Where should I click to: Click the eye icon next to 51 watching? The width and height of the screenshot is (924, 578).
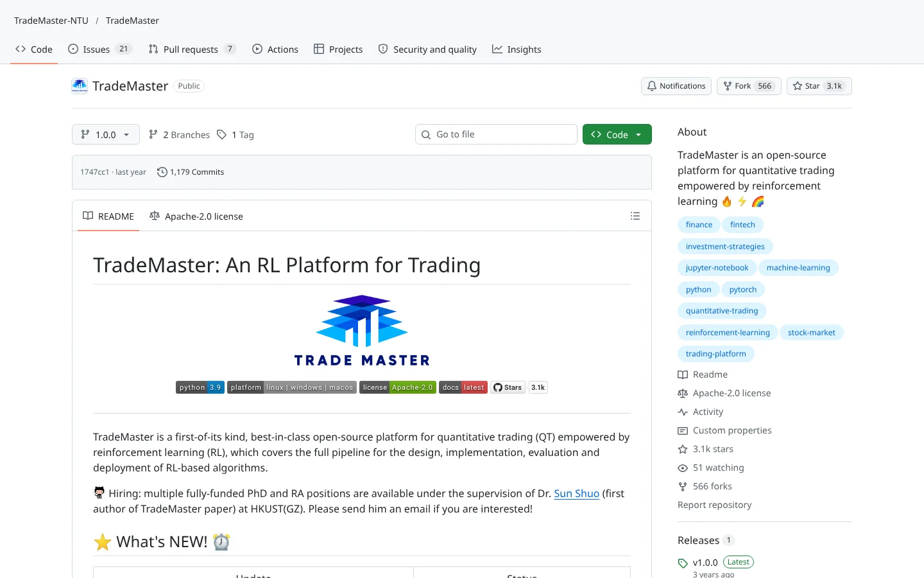[683, 468]
